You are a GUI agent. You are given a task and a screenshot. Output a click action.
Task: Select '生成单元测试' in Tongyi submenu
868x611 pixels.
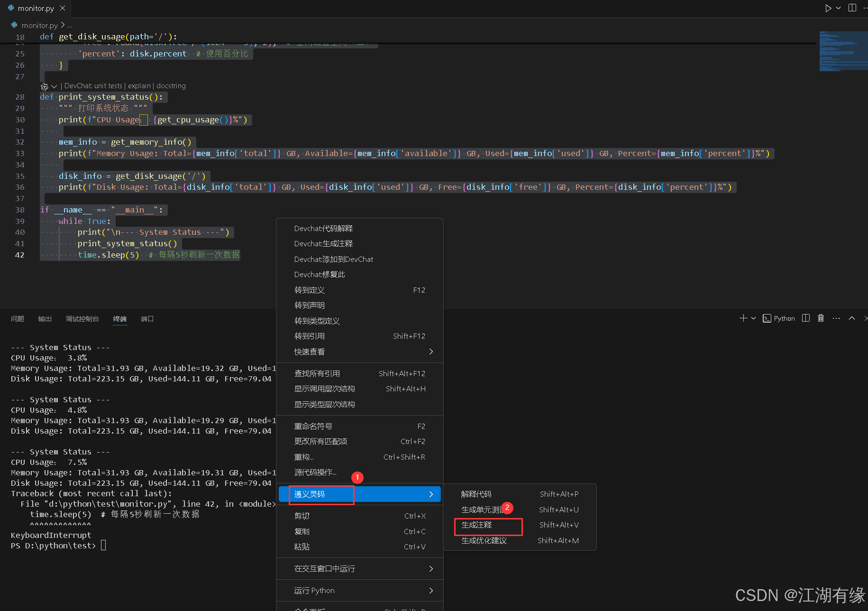point(520,510)
